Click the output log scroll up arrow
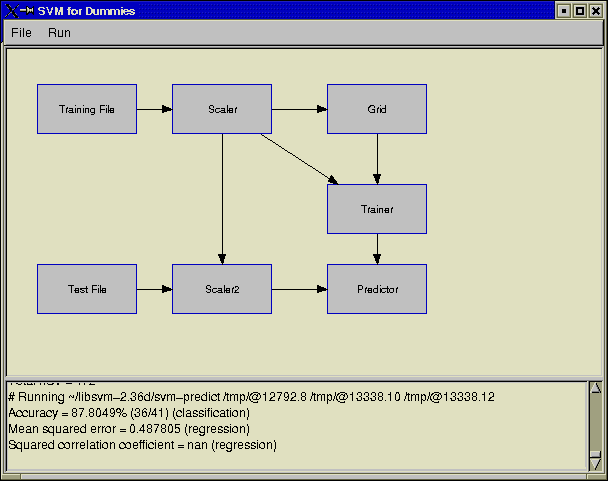 pyautogui.click(x=595, y=388)
